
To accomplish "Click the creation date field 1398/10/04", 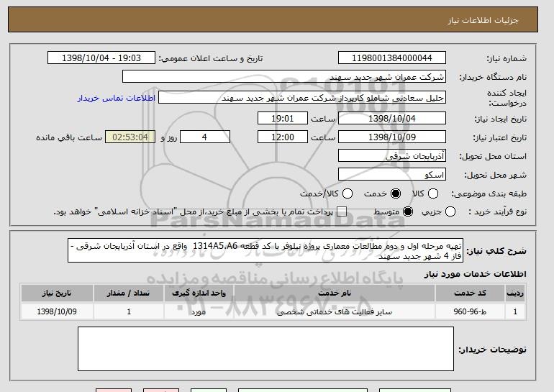I will click(392, 118).
